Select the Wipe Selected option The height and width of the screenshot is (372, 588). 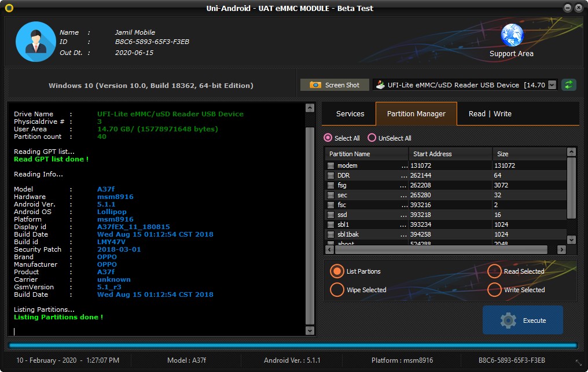337,290
